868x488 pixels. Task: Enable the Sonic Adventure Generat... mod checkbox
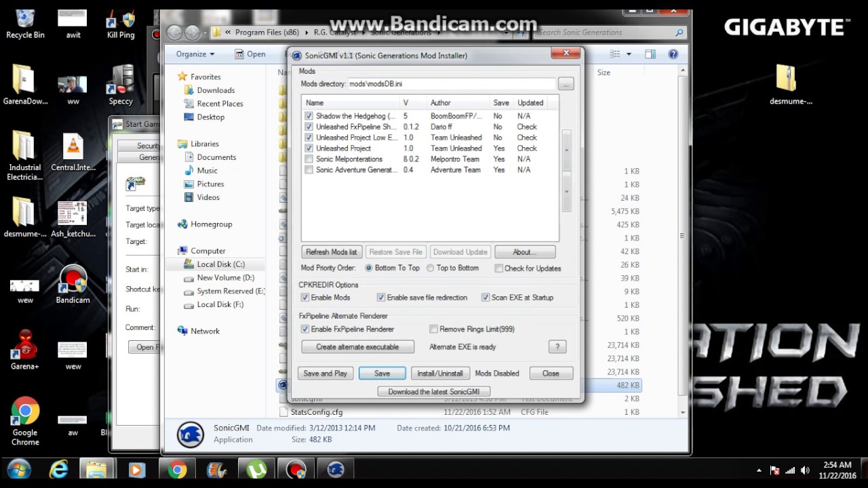click(309, 170)
